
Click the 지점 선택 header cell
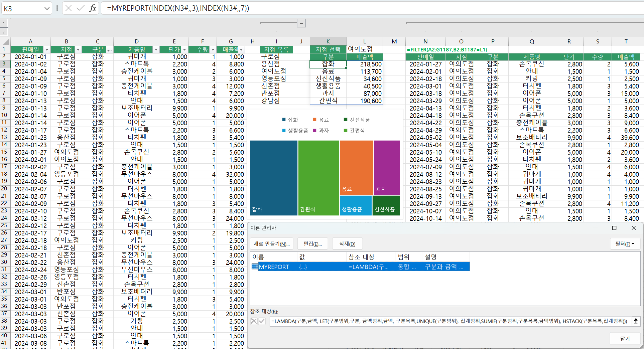point(328,49)
